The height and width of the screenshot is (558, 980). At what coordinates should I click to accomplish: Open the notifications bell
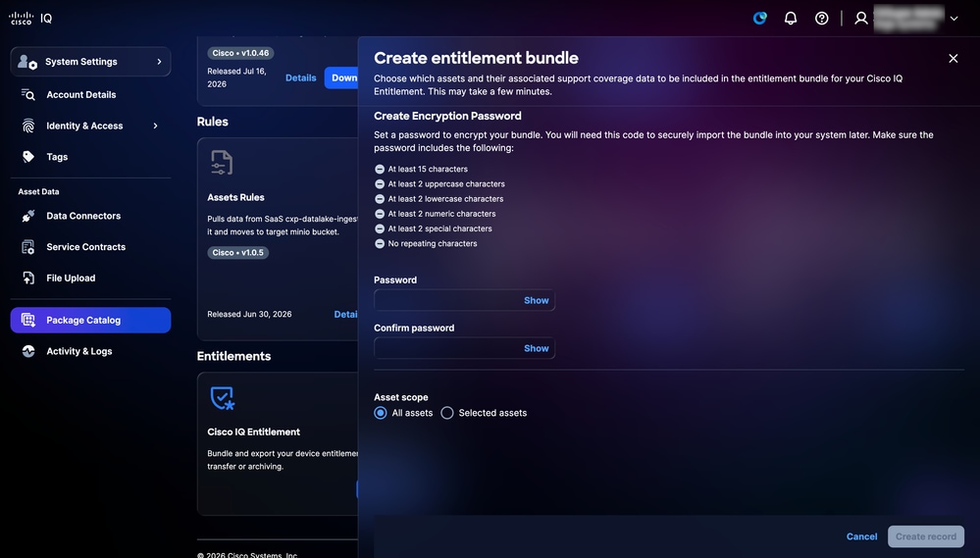coord(791,18)
